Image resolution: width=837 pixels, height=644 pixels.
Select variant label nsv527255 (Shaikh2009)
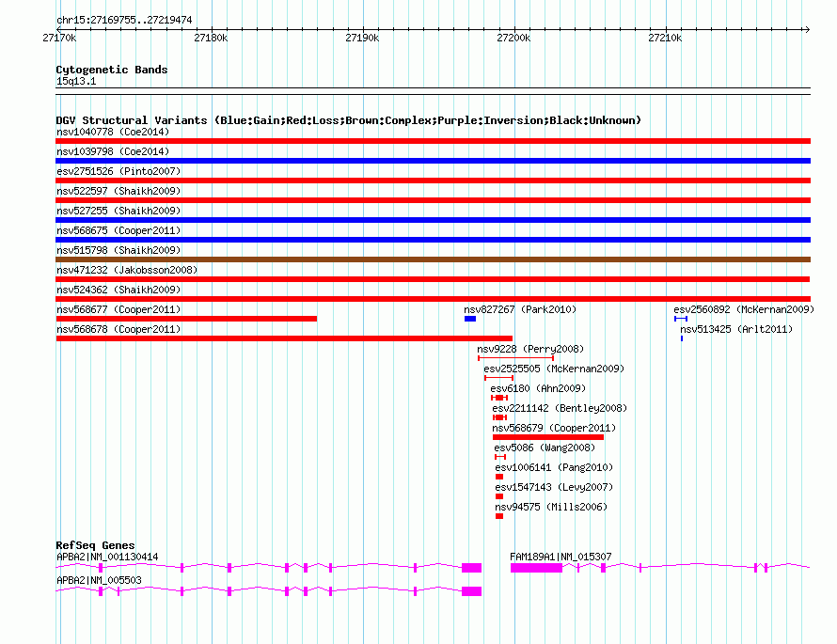pyautogui.click(x=118, y=211)
